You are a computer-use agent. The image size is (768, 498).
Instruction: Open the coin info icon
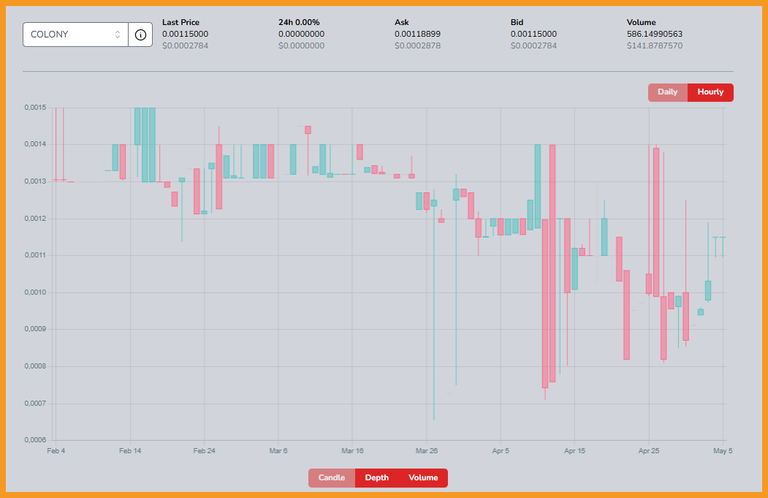[141, 35]
